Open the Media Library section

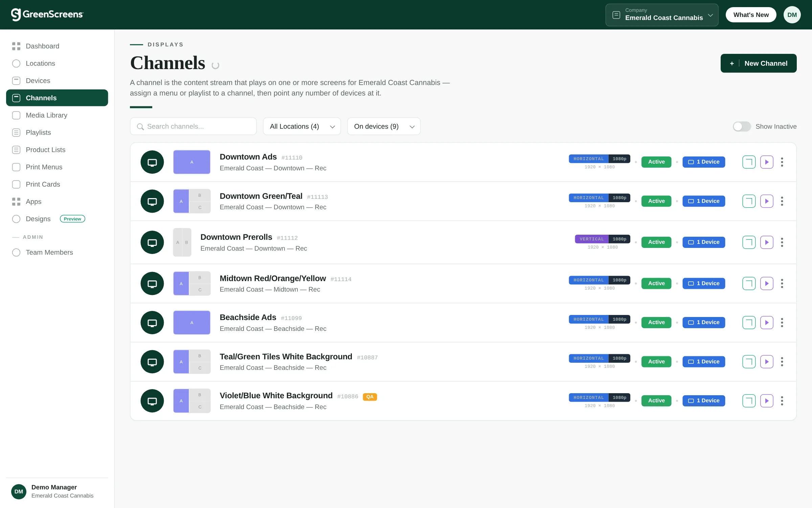[x=57, y=115]
